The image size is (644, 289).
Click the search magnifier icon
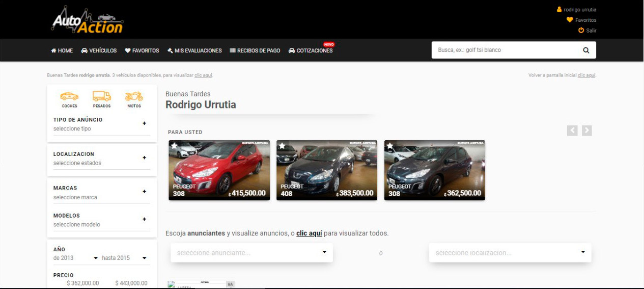(x=586, y=50)
